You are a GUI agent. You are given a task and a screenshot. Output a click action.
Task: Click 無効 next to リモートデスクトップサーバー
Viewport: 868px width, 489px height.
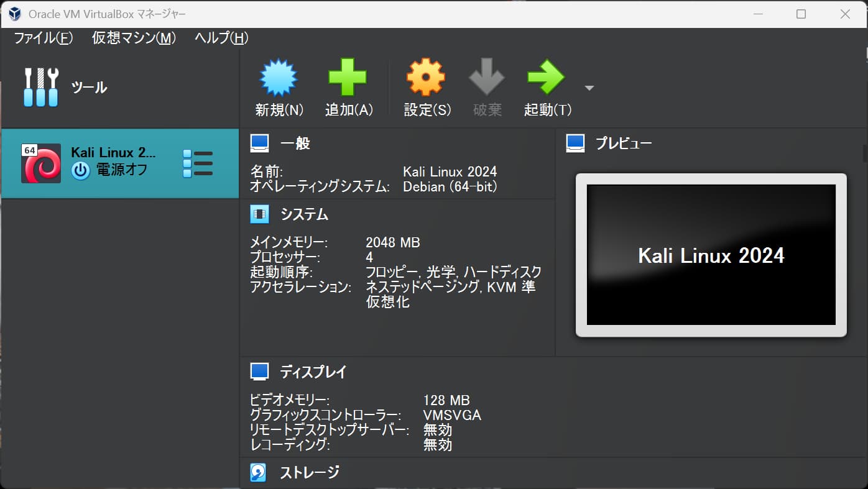pos(438,430)
